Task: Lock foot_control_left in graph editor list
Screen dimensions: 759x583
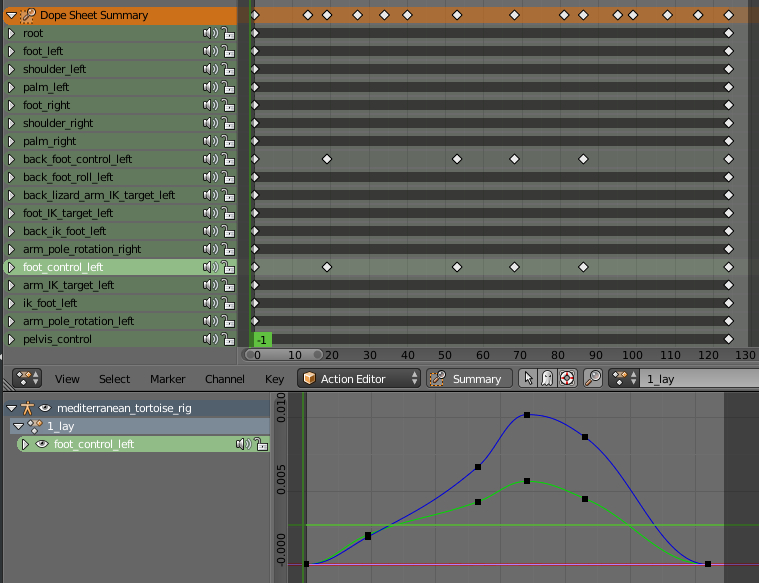Action: [261, 444]
